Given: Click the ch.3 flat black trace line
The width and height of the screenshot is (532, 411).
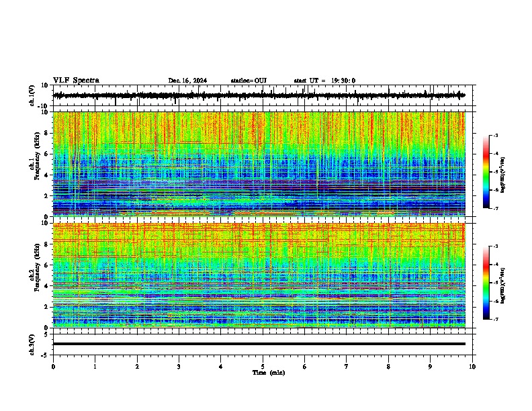Looking at the screenshot, I should coord(259,344).
